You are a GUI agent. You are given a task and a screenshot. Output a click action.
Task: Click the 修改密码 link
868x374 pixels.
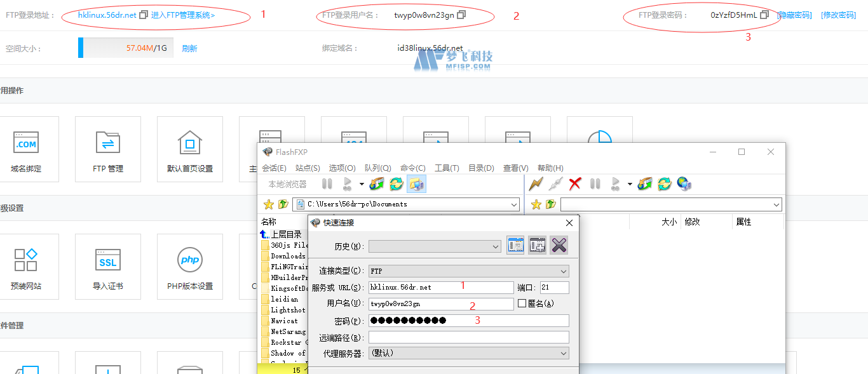pos(838,15)
